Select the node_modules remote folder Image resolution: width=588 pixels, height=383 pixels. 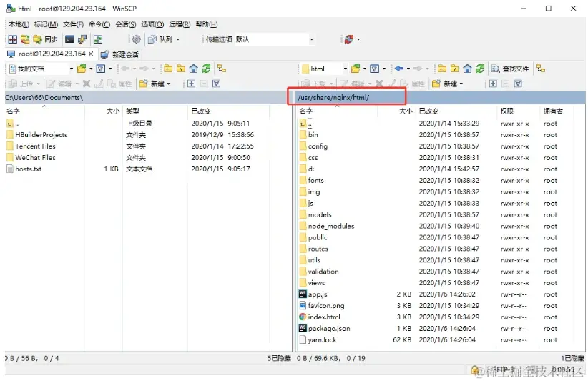330,227
